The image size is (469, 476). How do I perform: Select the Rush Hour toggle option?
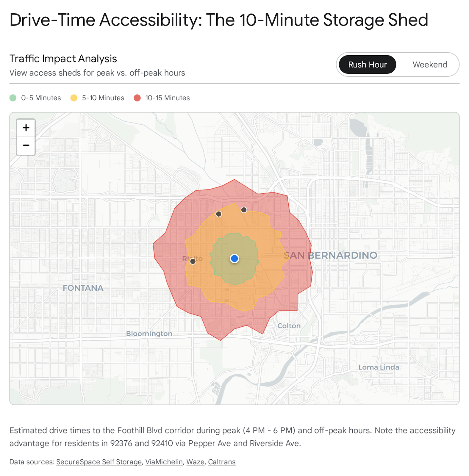click(367, 65)
